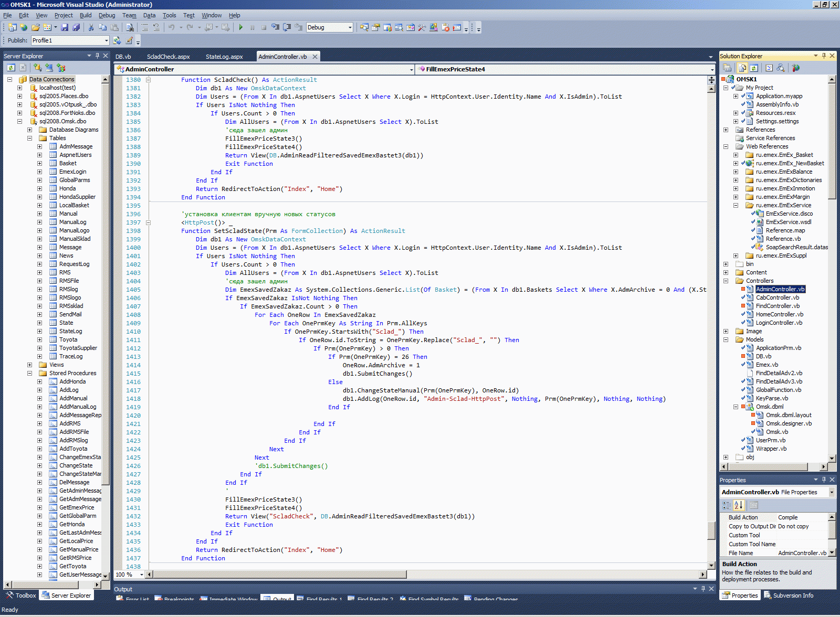840x617 pixels.
Task: Collapse the Stored Procedures node
Action: coord(29,373)
